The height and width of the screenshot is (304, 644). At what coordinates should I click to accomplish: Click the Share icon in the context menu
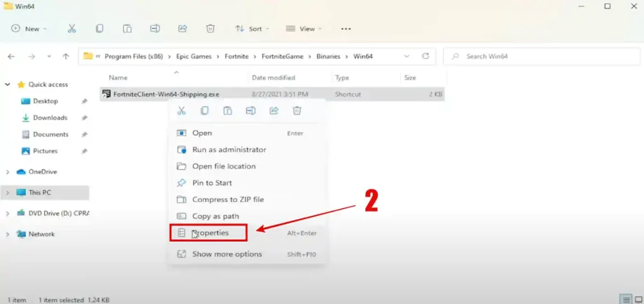[x=274, y=111]
